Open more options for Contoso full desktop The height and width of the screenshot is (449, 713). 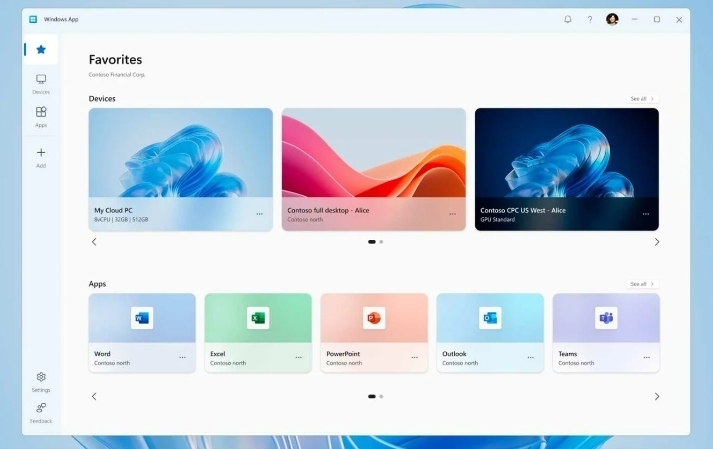pyautogui.click(x=452, y=214)
